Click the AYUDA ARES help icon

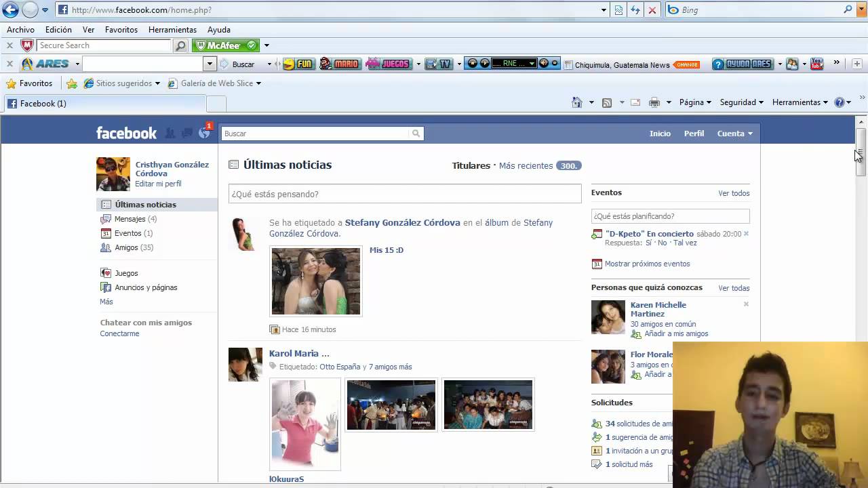pos(742,64)
